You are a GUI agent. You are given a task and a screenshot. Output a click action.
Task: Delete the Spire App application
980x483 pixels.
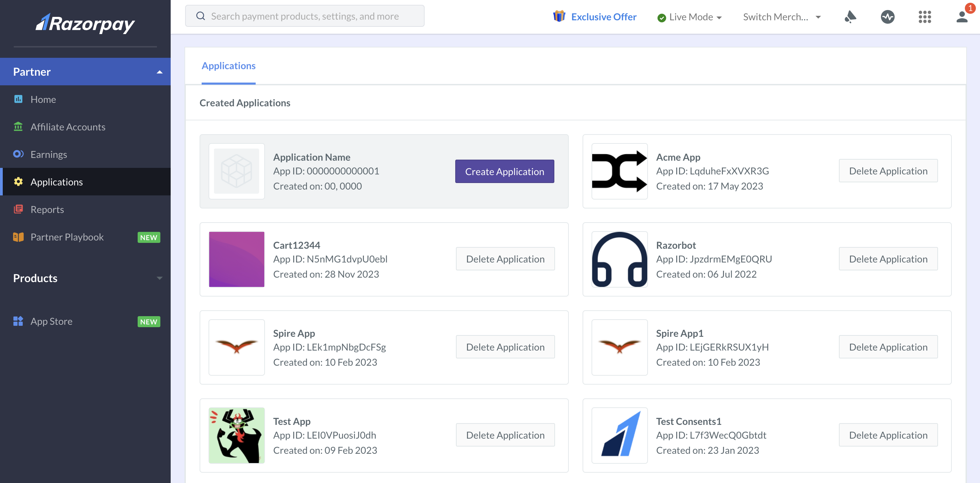(x=505, y=347)
